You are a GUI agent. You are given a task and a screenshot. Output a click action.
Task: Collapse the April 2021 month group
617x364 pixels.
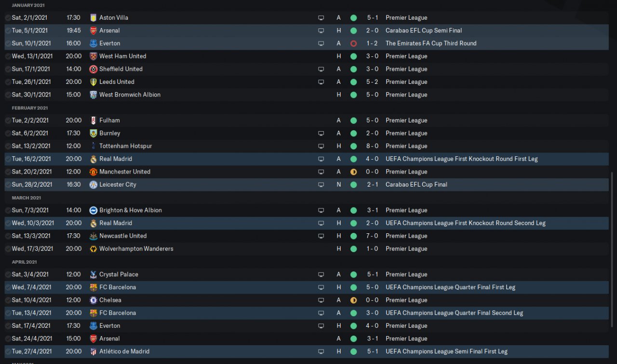[25, 262]
